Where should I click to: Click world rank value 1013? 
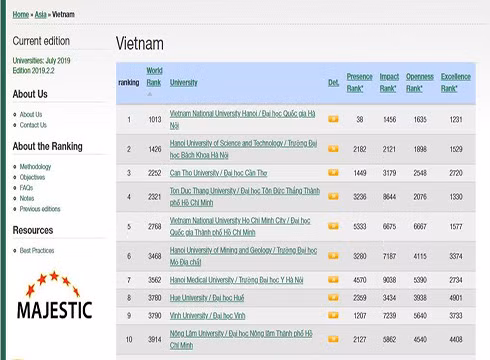pos(155,119)
